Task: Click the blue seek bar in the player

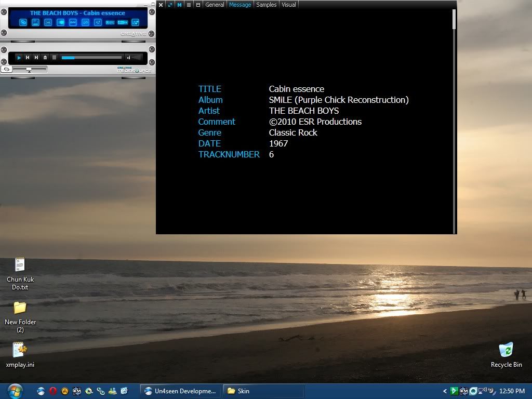Action: (91, 58)
